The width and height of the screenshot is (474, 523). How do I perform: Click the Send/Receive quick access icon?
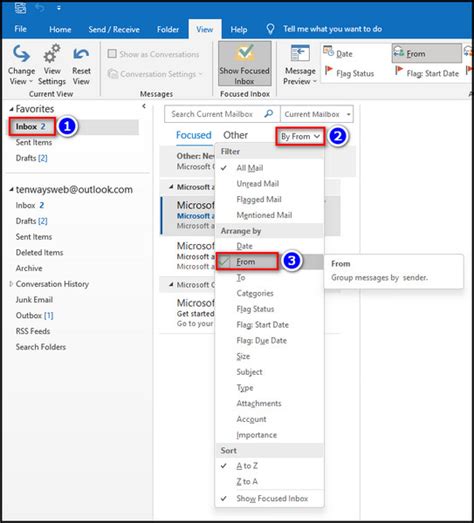click(x=20, y=7)
